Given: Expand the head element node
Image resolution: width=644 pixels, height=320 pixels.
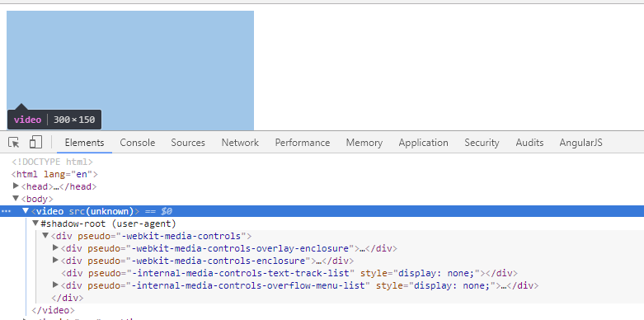Looking at the screenshot, I should tap(16, 186).
